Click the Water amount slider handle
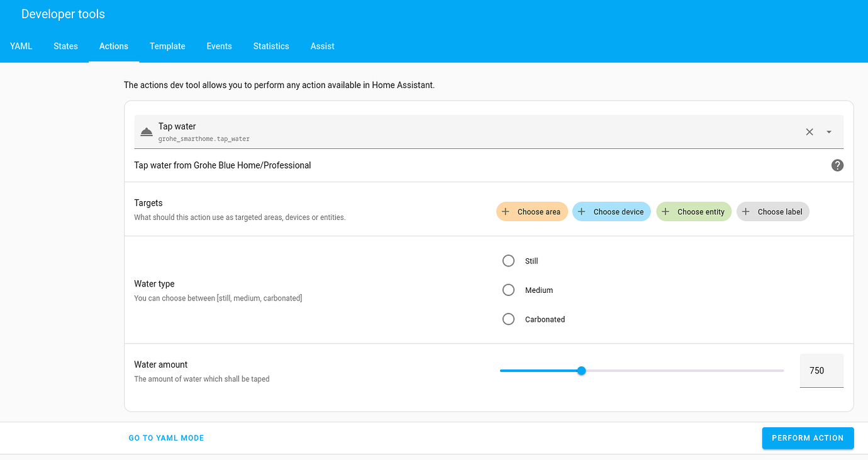The image size is (868, 460). click(581, 371)
